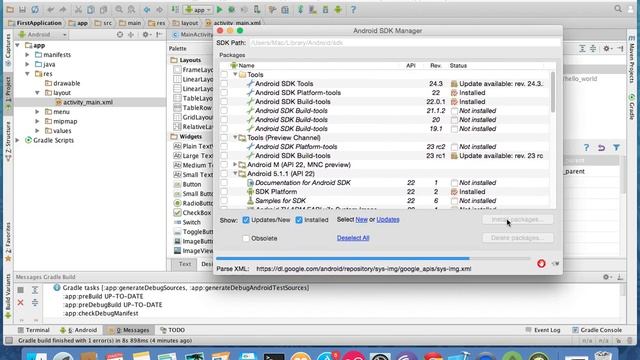Image resolution: width=640 pixels, height=360 pixels.
Task: Click the Help question mark toolbar icon
Action: (x=353, y=9)
